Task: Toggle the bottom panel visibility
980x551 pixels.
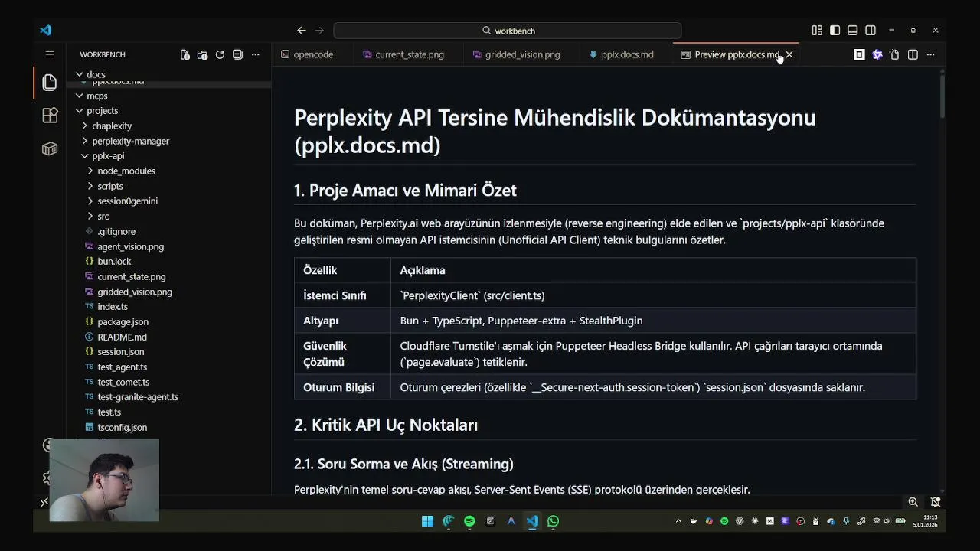Action: 853,31
